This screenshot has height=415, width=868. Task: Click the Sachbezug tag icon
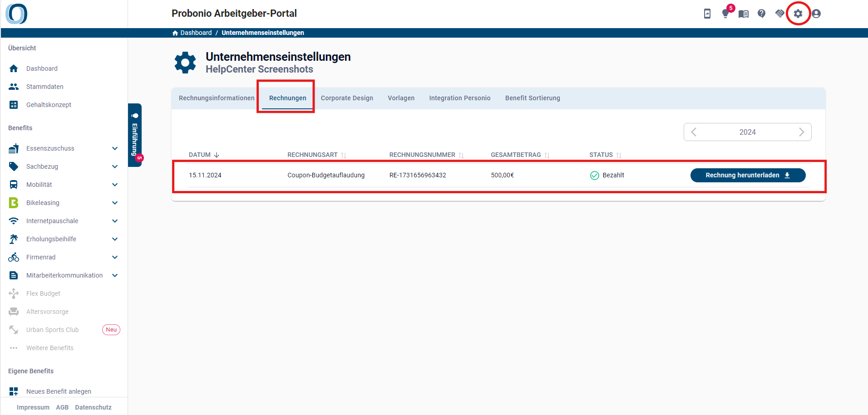coord(14,166)
